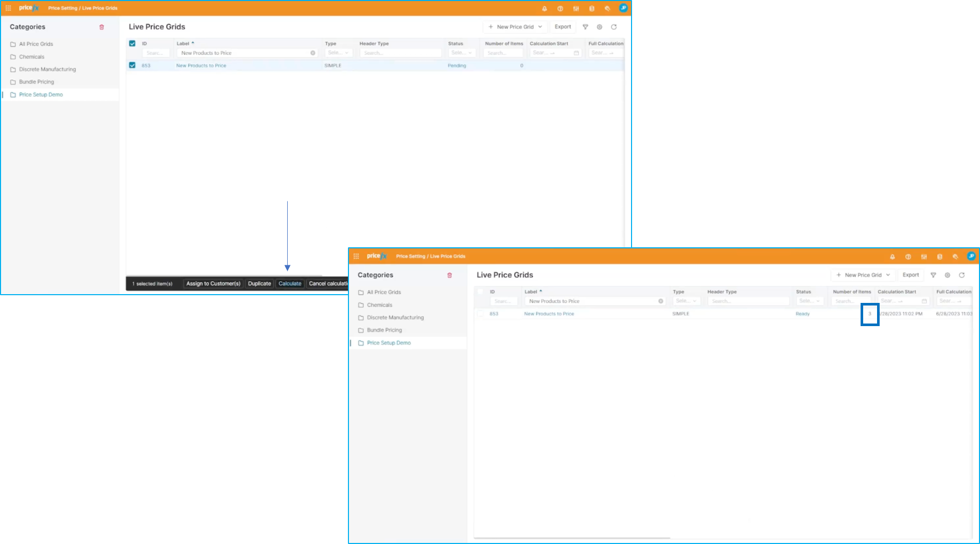Open calendar in upper-left Calculation Start filter
The height and width of the screenshot is (544, 980).
pos(576,53)
